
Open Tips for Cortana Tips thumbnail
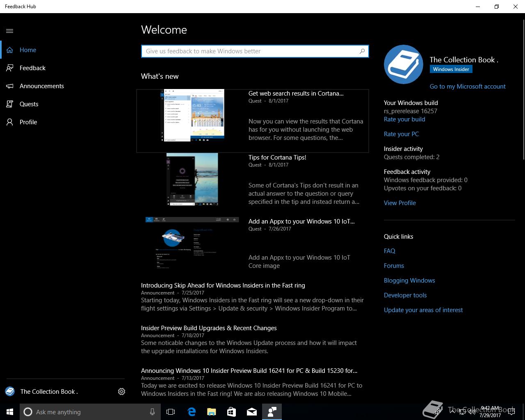pos(192,180)
